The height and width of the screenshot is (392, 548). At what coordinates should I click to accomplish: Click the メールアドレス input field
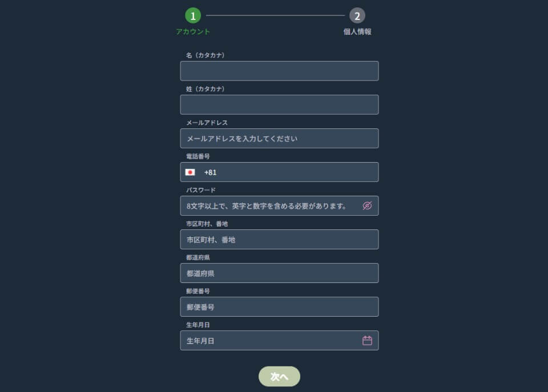click(x=279, y=139)
